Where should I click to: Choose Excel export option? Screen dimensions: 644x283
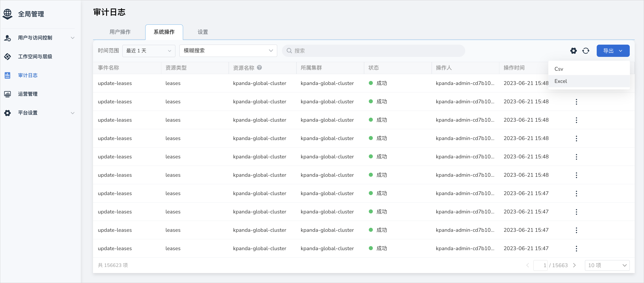tap(589, 81)
